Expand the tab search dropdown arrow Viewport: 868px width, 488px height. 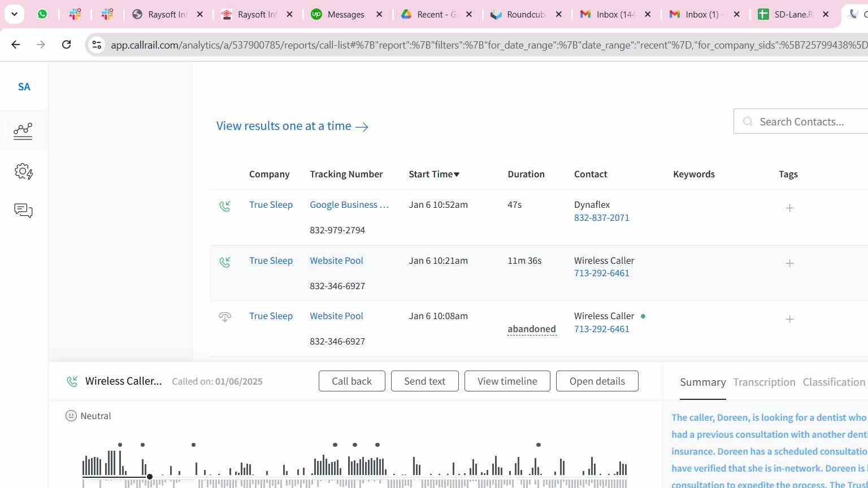pos(14,14)
